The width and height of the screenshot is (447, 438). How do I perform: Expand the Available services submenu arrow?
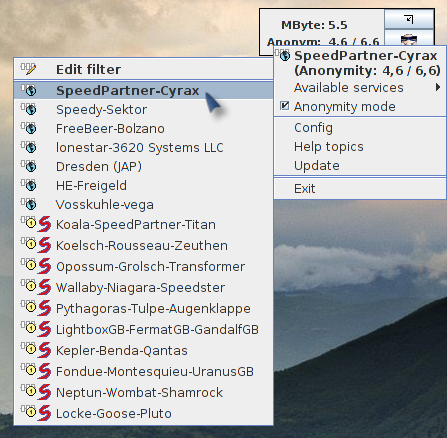[x=437, y=87]
